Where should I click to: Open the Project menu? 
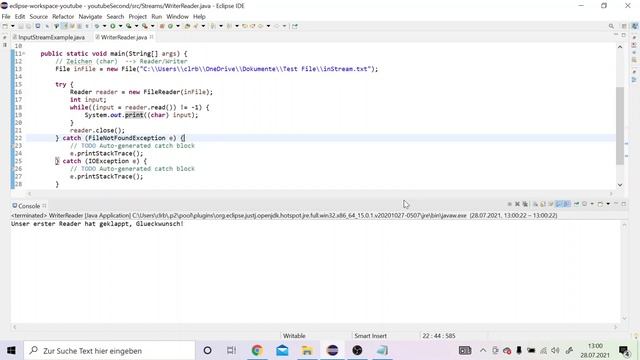click(x=138, y=17)
